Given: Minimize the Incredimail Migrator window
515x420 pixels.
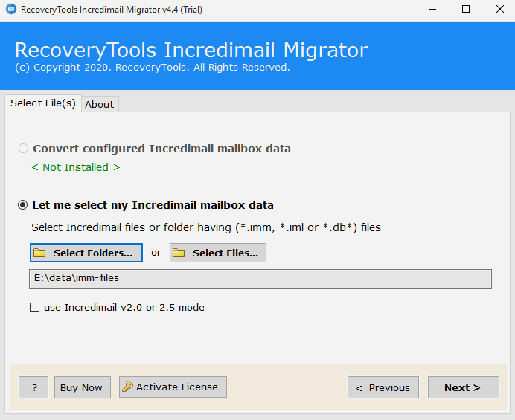Looking at the screenshot, I should click(431, 10).
